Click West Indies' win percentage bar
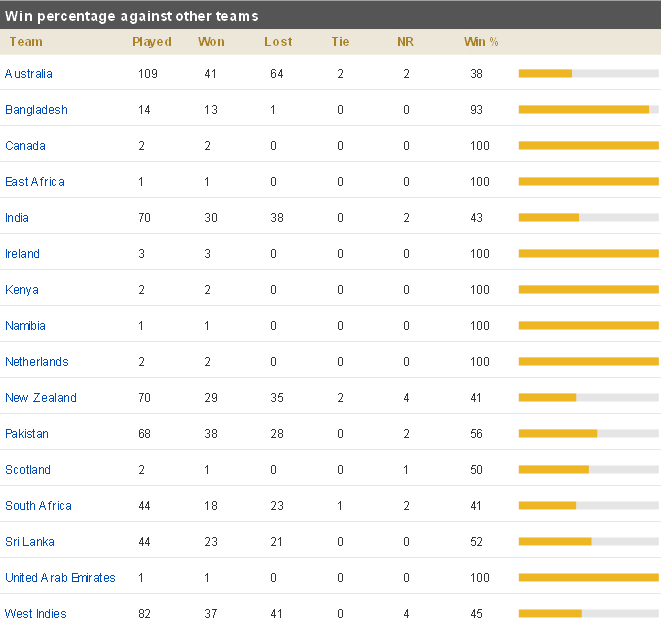661x628 pixels. click(588, 614)
